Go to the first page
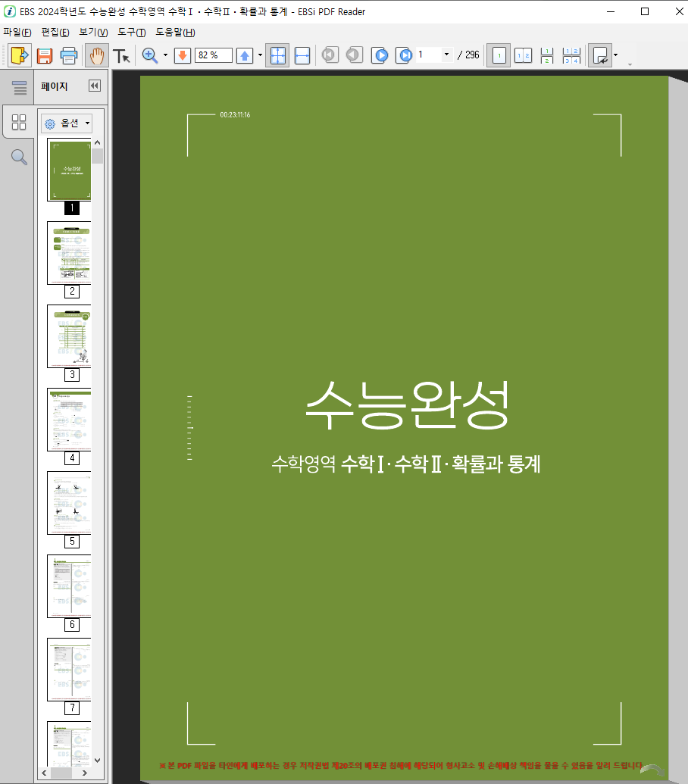The width and height of the screenshot is (688, 784). pyautogui.click(x=330, y=55)
